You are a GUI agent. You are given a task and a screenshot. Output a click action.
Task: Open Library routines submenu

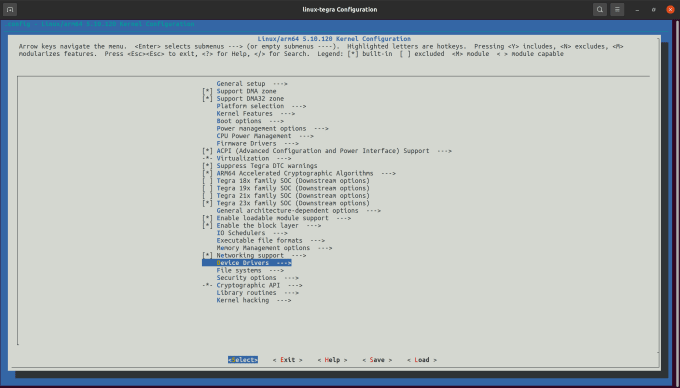258,293
